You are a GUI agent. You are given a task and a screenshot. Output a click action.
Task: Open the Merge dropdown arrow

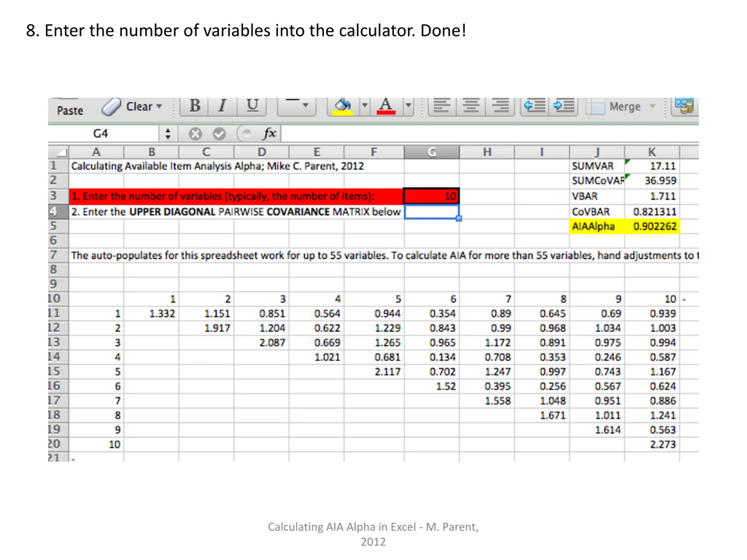[x=652, y=106]
